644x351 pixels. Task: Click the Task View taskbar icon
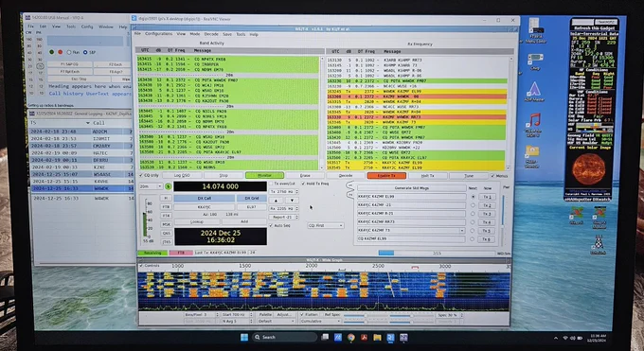click(x=325, y=337)
